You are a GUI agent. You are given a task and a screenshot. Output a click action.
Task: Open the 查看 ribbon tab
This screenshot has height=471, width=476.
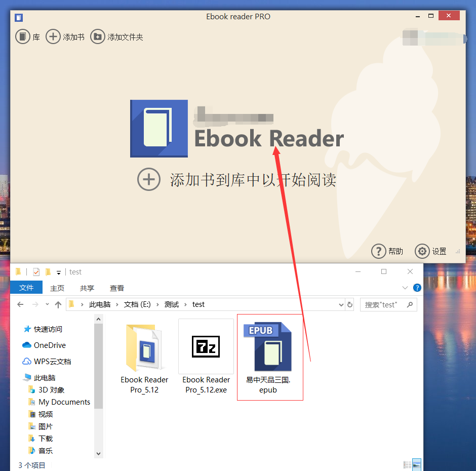(117, 288)
